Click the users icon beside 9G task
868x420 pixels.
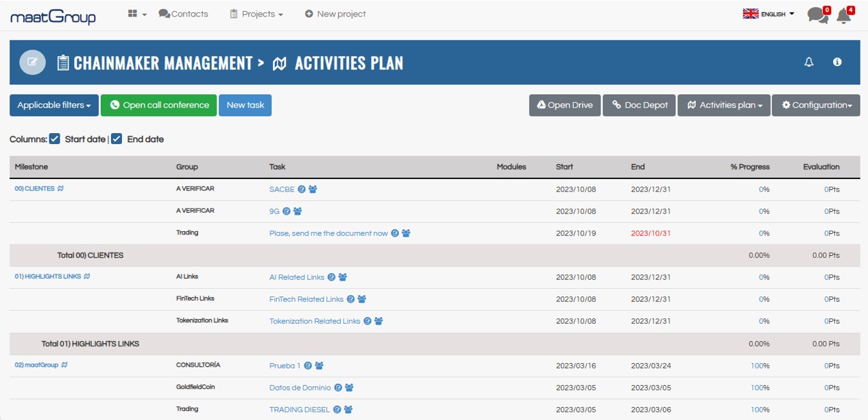click(298, 211)
